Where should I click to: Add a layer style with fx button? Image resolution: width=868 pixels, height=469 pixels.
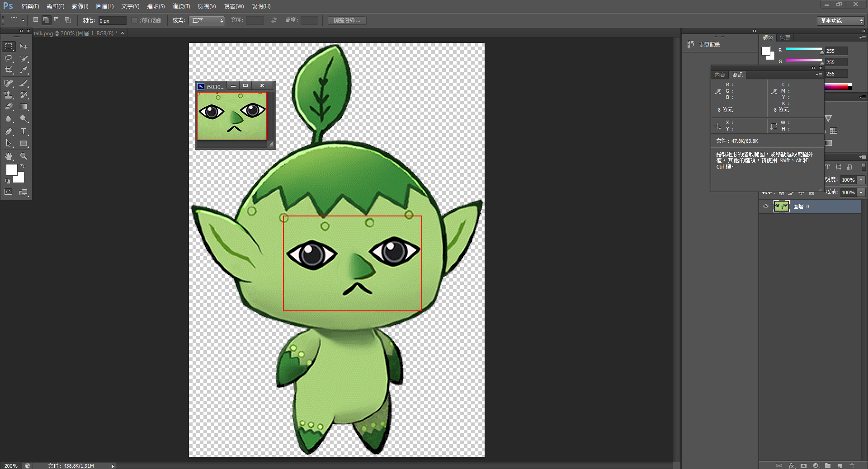792,465
